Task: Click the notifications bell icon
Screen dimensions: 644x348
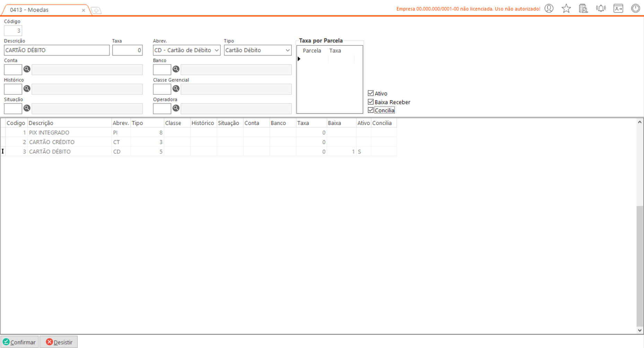Action: click(601, 8)
